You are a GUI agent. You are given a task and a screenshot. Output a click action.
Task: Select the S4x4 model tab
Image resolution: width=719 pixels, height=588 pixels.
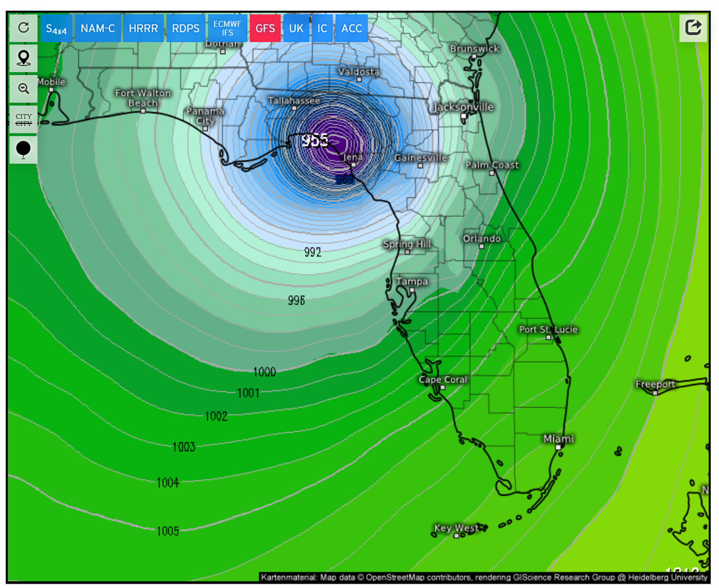click(56, 29)
